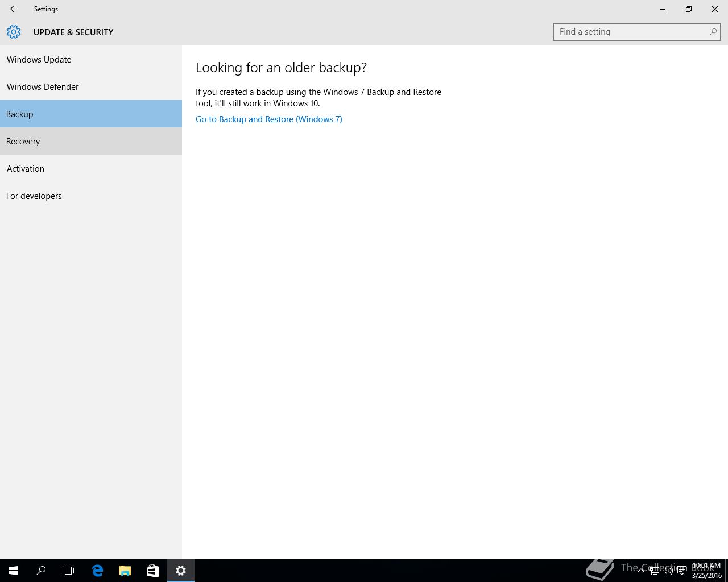
Task: Open the Windows Defender section
Action: [91, 86]
